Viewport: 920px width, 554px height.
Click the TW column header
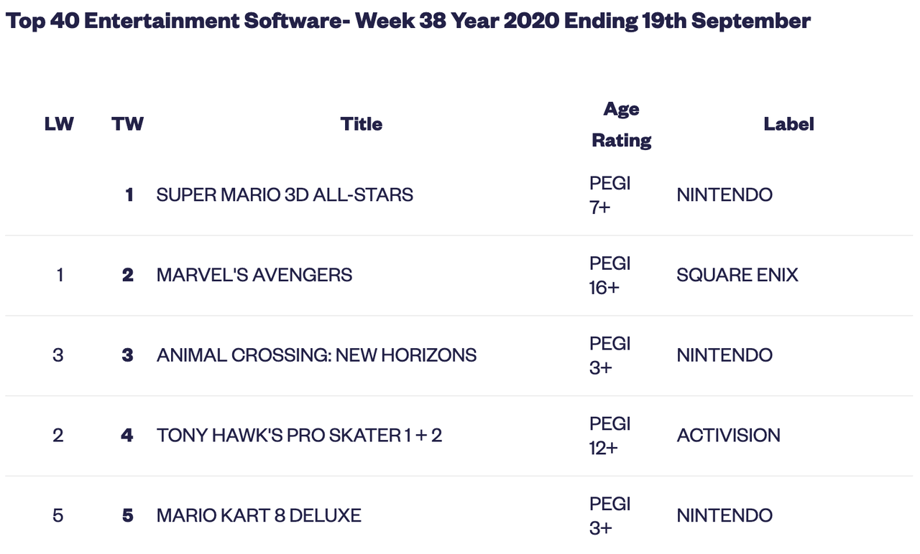click(x=127, y=124)
